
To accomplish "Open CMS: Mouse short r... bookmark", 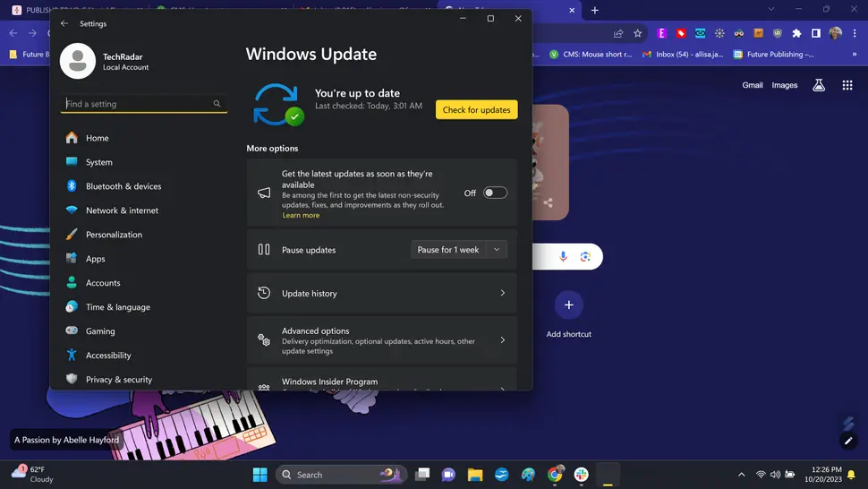I will click(x=591, y=55).
